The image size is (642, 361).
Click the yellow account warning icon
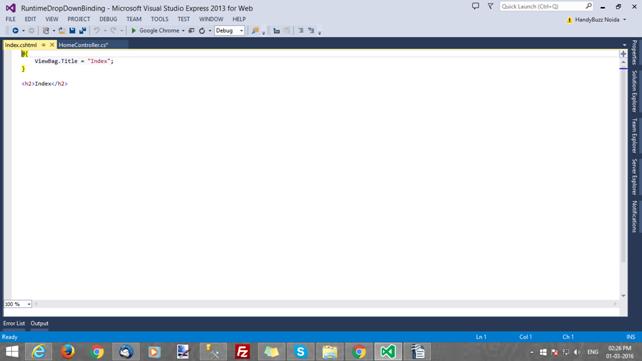569,20
